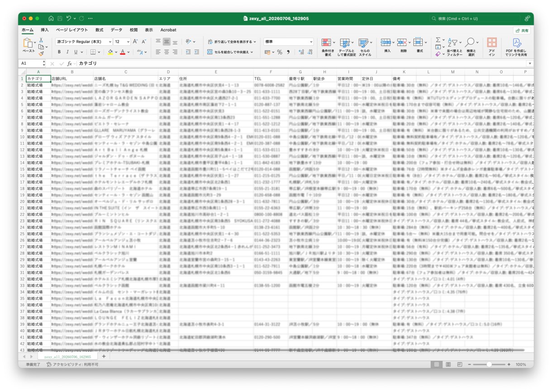Save the workbook with the floppy icon
The width and height of the screenshot is (552, 392).
coord(59,19)
